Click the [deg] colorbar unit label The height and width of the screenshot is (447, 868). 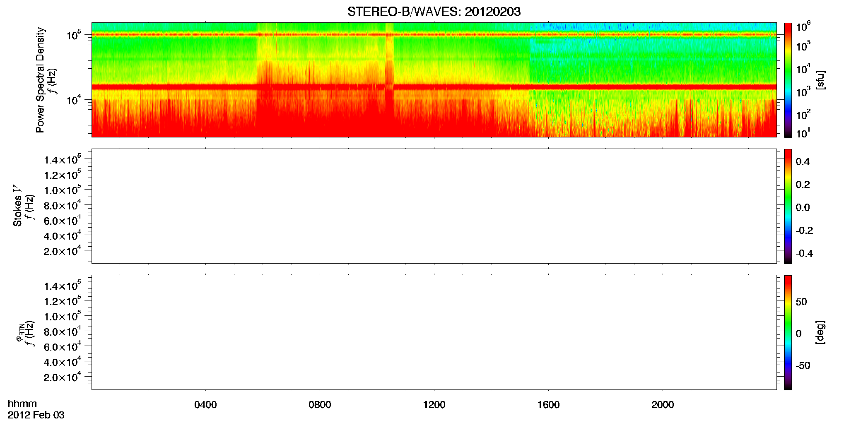(821, 332)
